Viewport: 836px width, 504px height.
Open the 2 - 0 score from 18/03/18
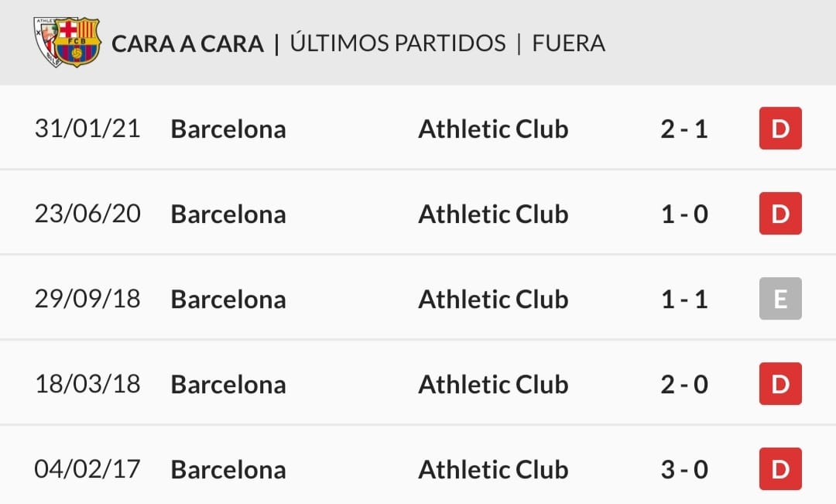684,384
